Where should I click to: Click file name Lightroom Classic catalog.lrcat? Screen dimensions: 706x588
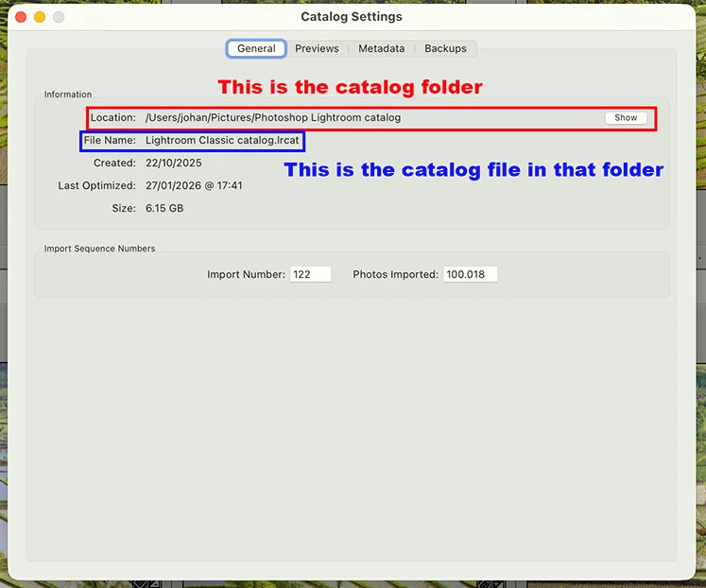click(x=222, y=141)
